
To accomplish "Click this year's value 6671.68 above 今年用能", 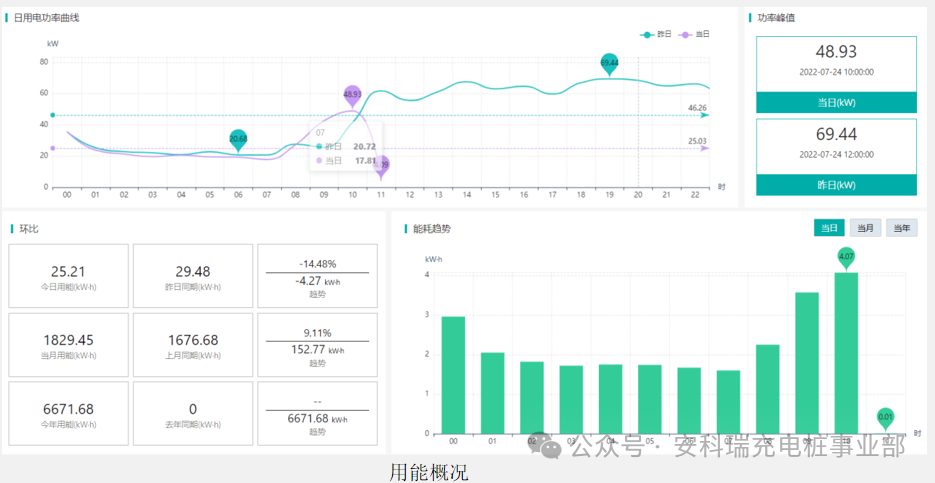I will pos(68,410).
